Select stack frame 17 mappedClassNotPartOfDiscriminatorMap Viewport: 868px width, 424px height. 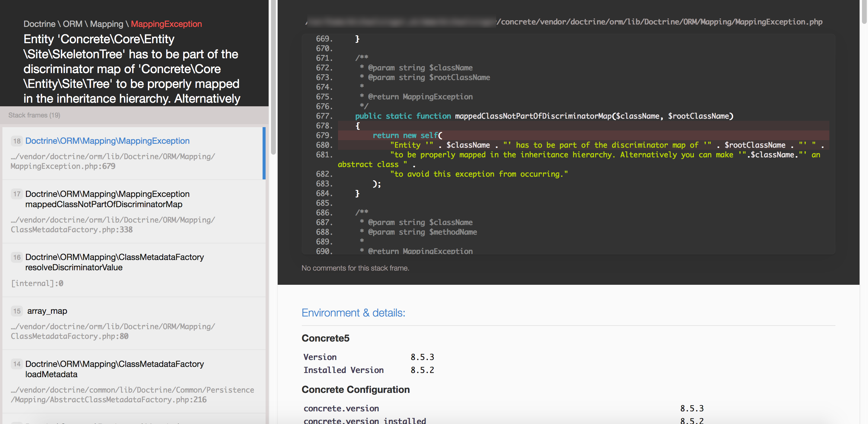point(134,211)
